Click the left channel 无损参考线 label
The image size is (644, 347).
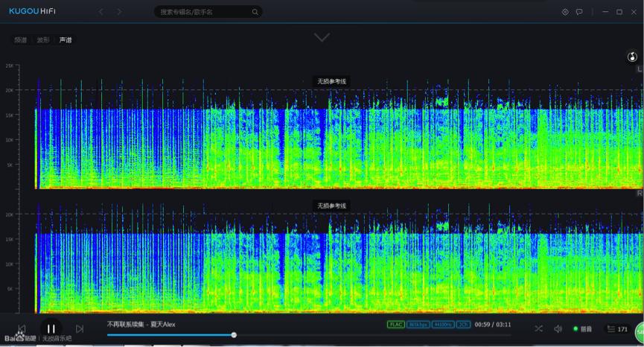point(331,81)
